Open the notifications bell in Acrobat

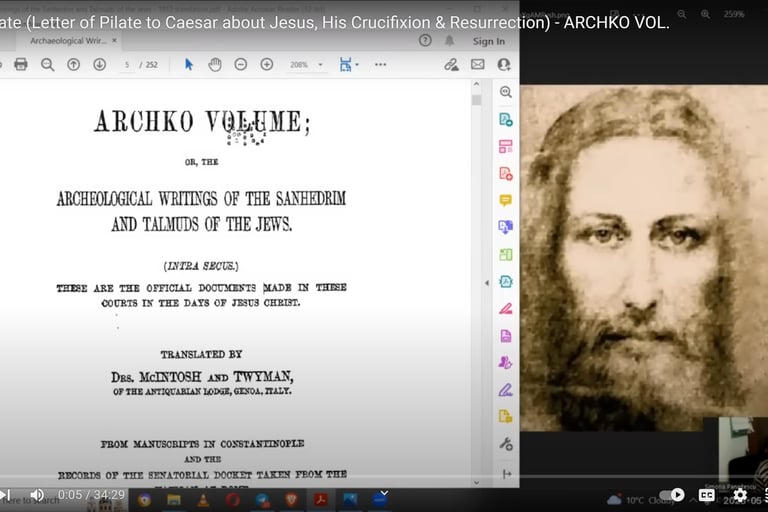pyautogui.click(x=449, y=41)
